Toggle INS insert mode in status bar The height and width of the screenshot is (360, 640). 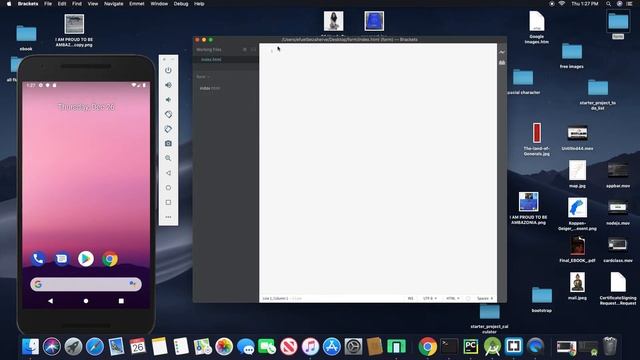click(410, 298)
